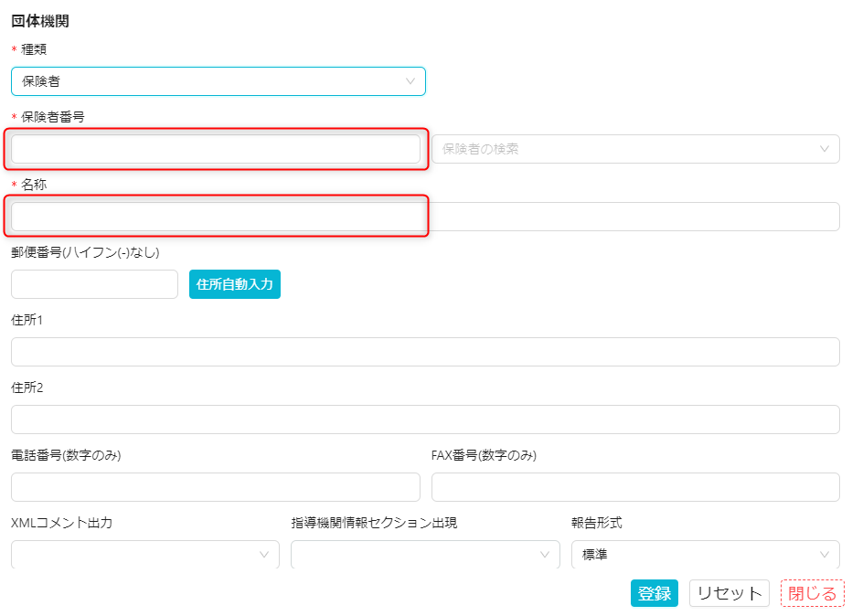Close the form with the 閉じる button
Viewport: 852px width, 616px height.
pyautogui.click(x=812, y=593)
